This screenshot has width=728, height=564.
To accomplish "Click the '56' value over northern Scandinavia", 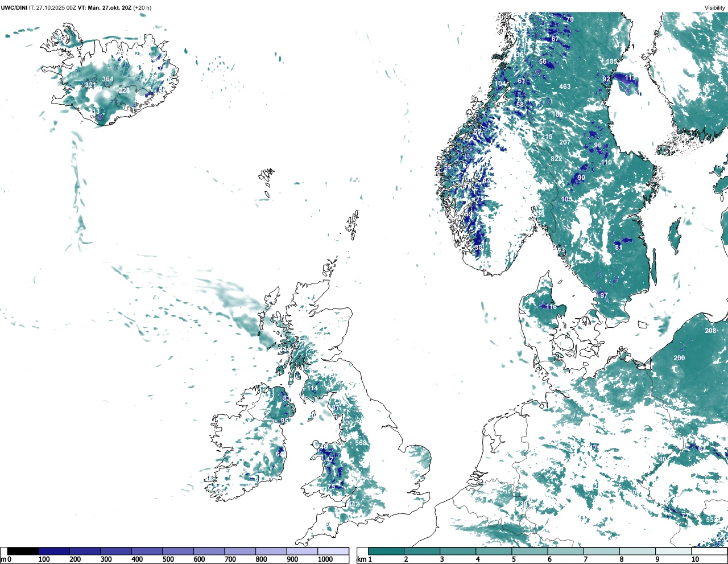I will click(x=543, y=61).
